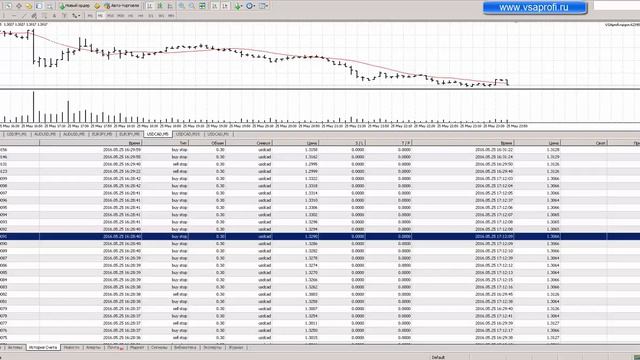Screen dimensions: 640x360
Task: Switch to M1 timeframe
Action: coord(90,16)
